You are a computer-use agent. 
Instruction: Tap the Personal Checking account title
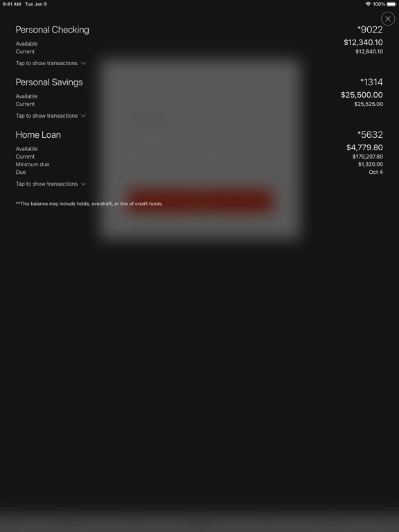(x=52, y=30)
